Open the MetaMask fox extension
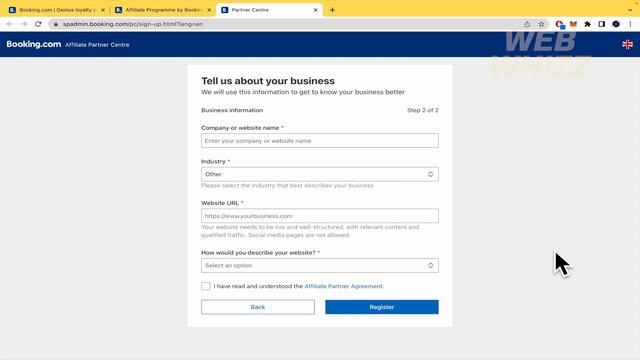Viewport: 640px width, 360px height. [x=573, y=24]
